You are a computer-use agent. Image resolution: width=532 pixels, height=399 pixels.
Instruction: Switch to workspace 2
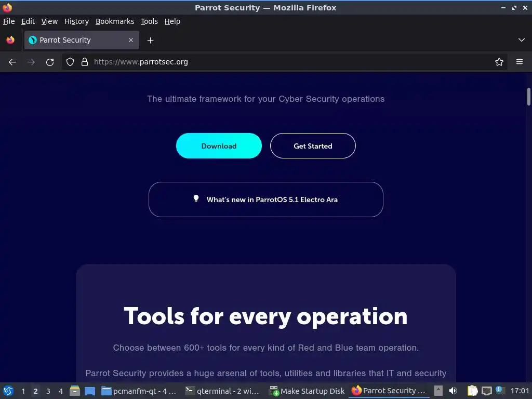tap(36, 391)
